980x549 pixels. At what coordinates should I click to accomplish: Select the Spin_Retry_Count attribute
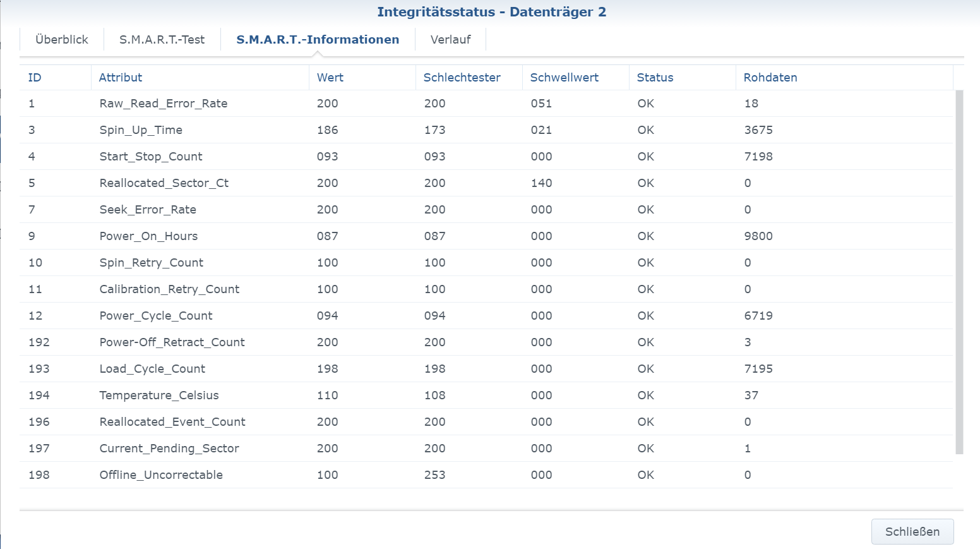(152, 263)
